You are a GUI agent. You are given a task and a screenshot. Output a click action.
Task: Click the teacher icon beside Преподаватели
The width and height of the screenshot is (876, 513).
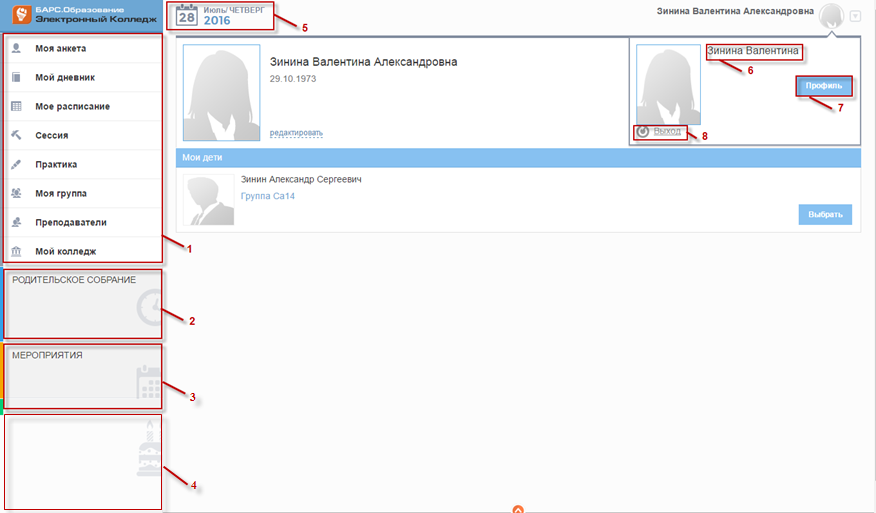(17, 222)
